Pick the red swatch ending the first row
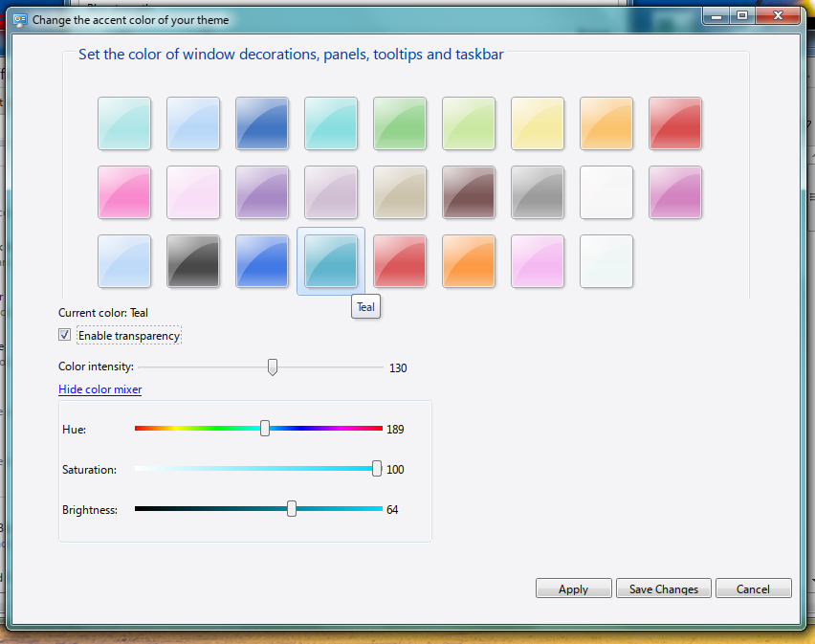815x644 pixels. click(675, 123)
